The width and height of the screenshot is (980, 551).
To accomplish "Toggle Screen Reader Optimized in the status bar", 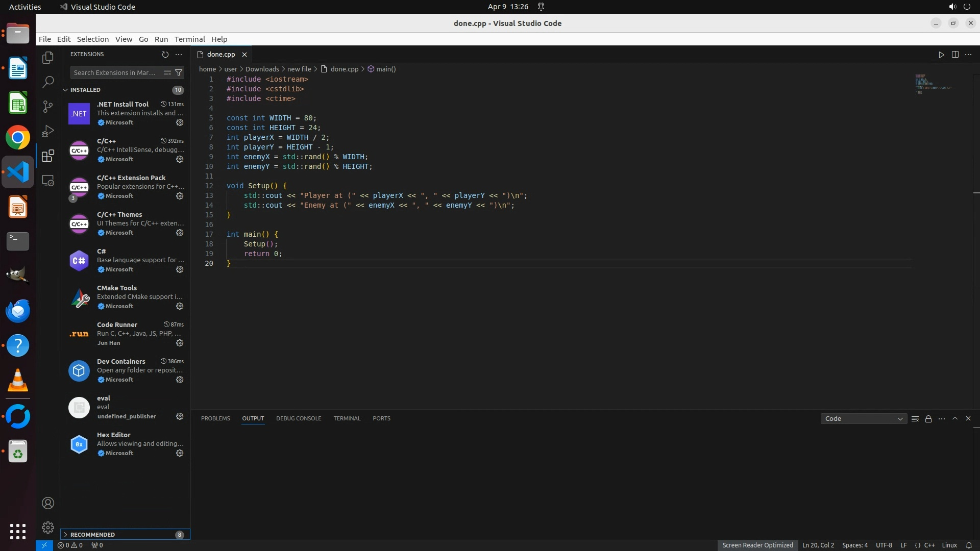I will (x=757, y=545).
